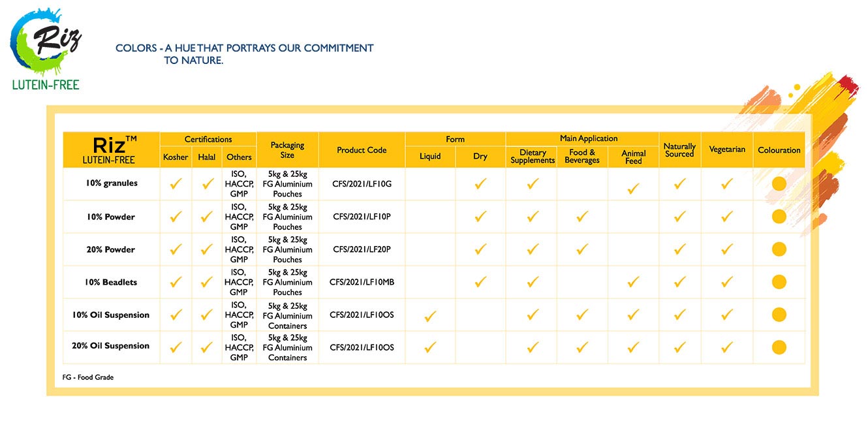This screenshot has width=868, height=421.
Task: Click the Dry checkmark for 20% Powder
Action: click(x=480, y=249)
